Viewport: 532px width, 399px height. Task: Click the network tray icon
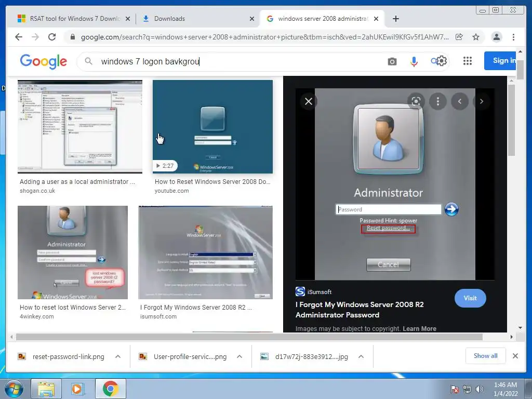tap(467, 389)
